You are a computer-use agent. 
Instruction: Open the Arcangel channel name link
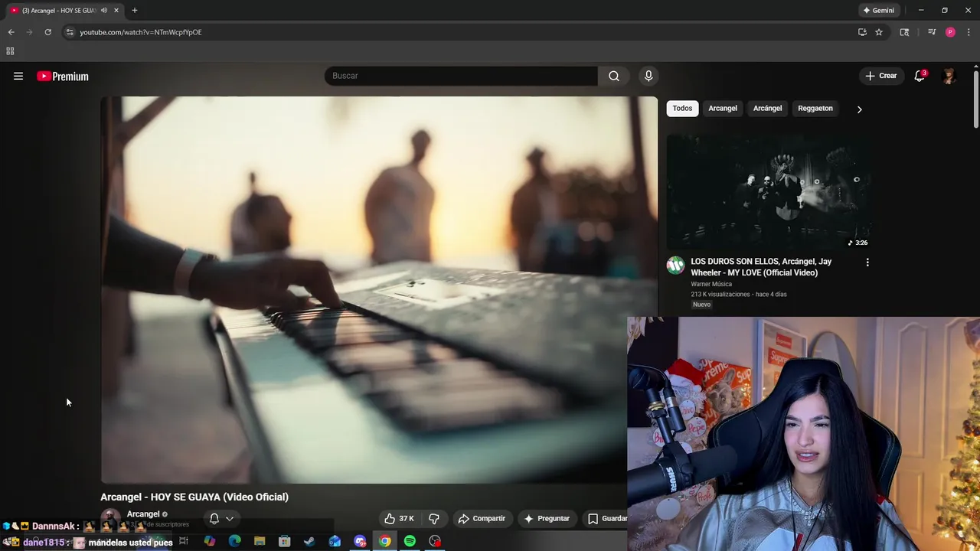(143, 514)
